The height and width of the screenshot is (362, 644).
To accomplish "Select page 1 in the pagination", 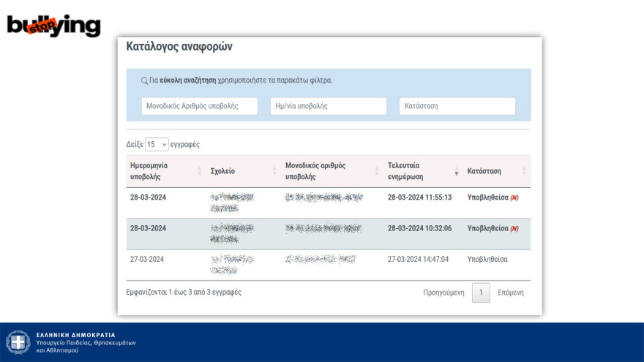I will [481, 293].
